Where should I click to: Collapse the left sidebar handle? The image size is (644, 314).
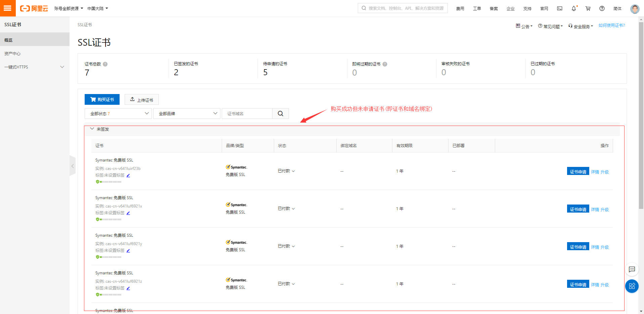tap(73, 166)
